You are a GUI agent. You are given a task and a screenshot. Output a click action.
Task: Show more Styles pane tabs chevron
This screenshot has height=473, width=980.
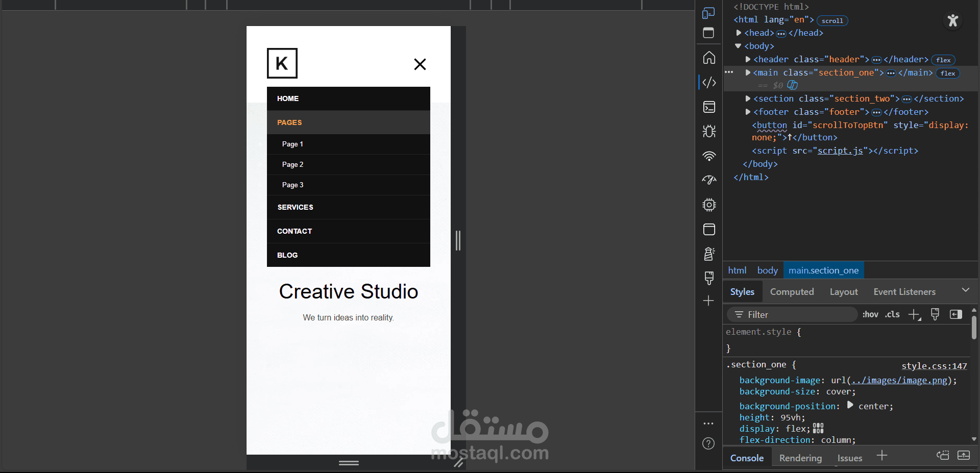[965, 290]
